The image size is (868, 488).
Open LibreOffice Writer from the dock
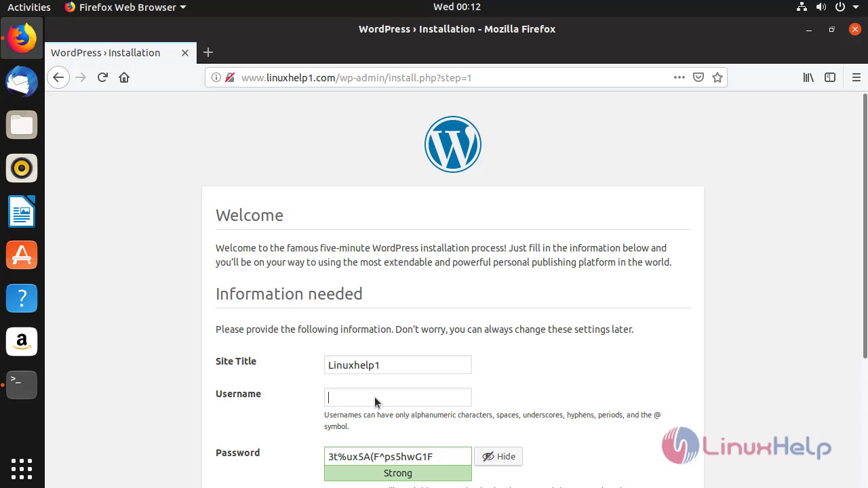click(x=22, y=211)
